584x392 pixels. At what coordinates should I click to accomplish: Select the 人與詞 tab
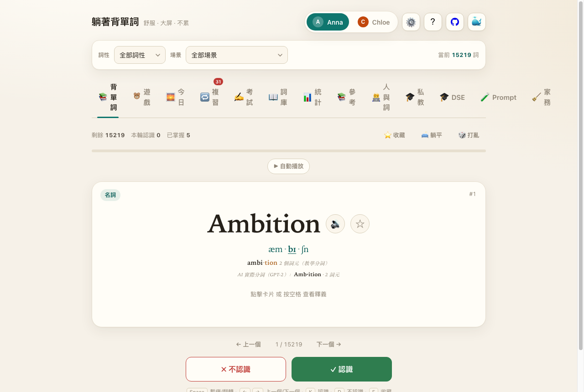(x=381, y=97)
